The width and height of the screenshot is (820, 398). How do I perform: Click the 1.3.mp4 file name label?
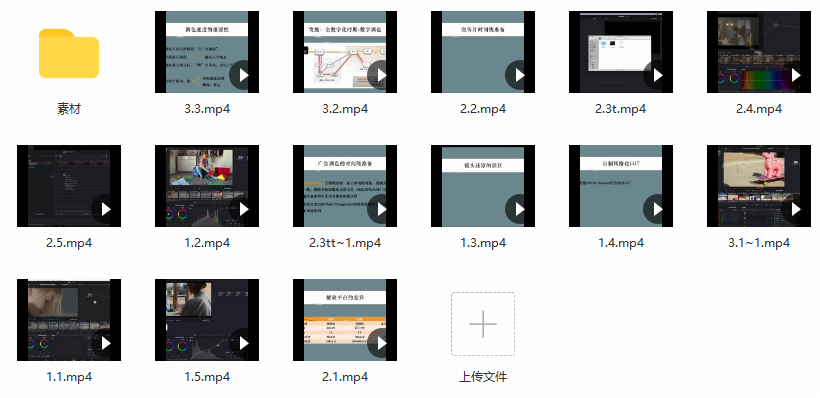coord(483,243)
